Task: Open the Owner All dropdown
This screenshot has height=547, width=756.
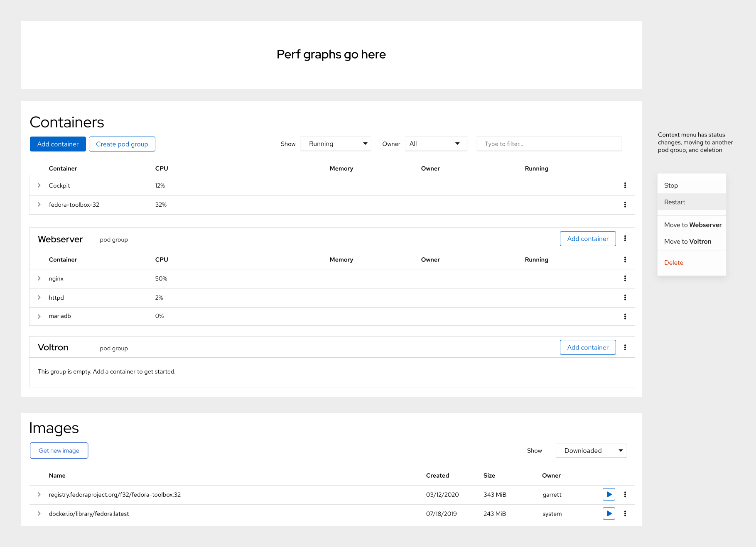Action: tap(436, 144)
